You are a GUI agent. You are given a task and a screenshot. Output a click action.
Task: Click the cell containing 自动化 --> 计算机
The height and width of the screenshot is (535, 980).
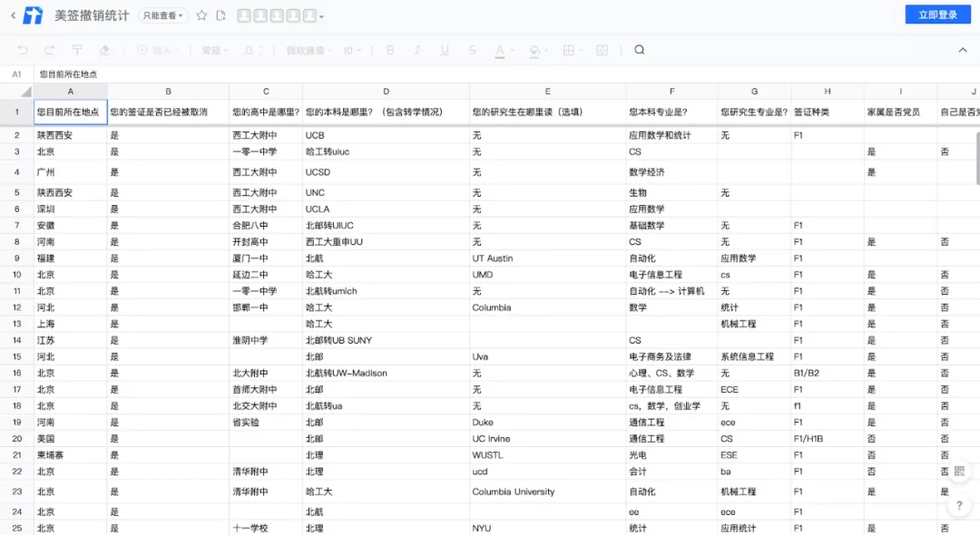(x=671, y=291)
